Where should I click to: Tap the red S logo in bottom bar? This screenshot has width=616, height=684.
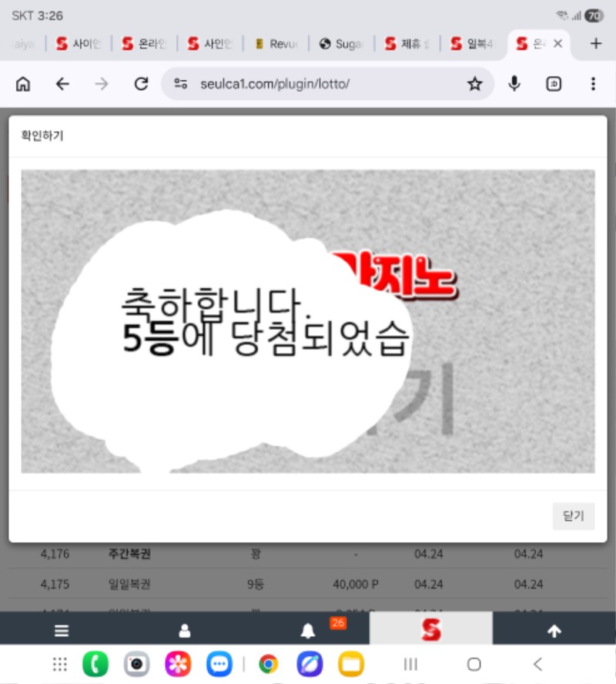tap(430, 630)
